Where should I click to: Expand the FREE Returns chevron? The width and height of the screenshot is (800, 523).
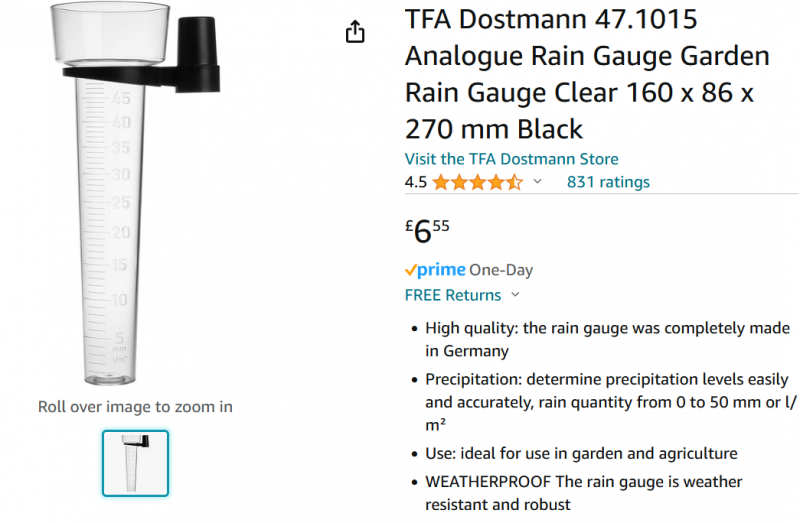tap(516, 295)
